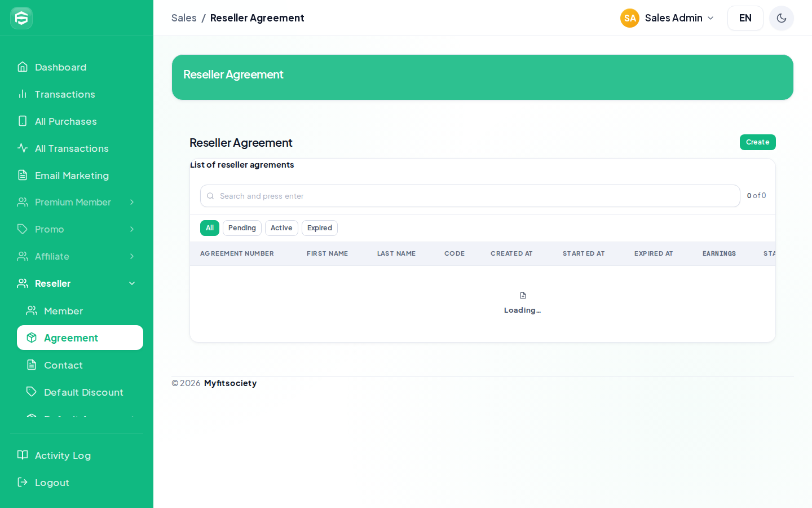Image resolution: width=812 pixels, height=508 pixels.
Task: Click the Email Marketing document icon
Action: [x=23, y=175]
